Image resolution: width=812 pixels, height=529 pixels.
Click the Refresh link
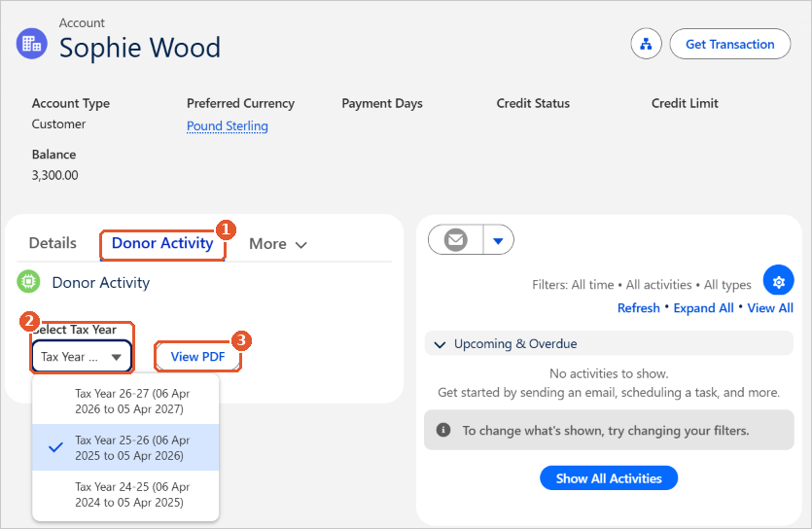(639, 308)
